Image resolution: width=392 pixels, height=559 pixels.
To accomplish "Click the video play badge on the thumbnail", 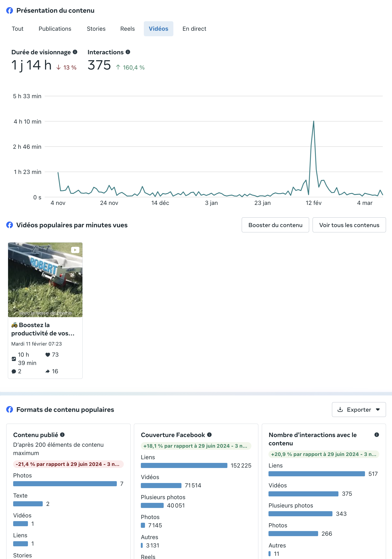I will coord(75,250).
